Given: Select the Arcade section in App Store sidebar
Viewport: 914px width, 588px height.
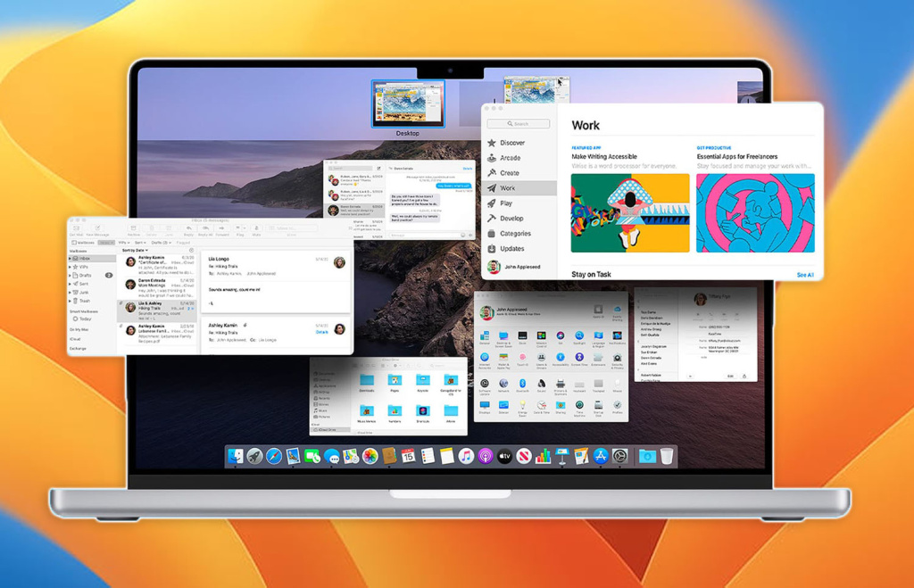Looking at the screenshot, I should coord(511,158).
